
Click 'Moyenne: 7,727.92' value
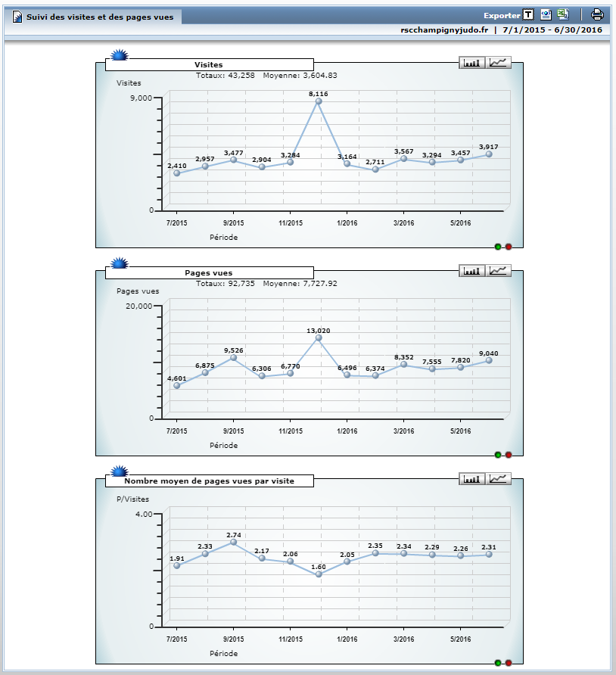click(x=300, y=283)
